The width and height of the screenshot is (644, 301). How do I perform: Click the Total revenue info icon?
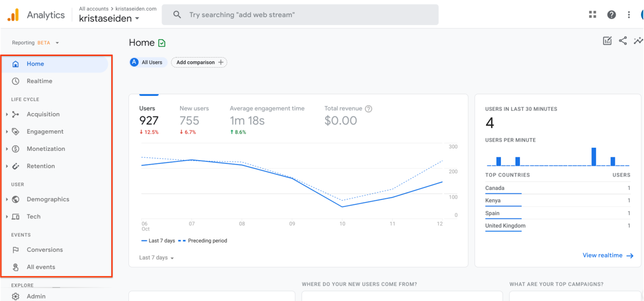pos(368,109)
